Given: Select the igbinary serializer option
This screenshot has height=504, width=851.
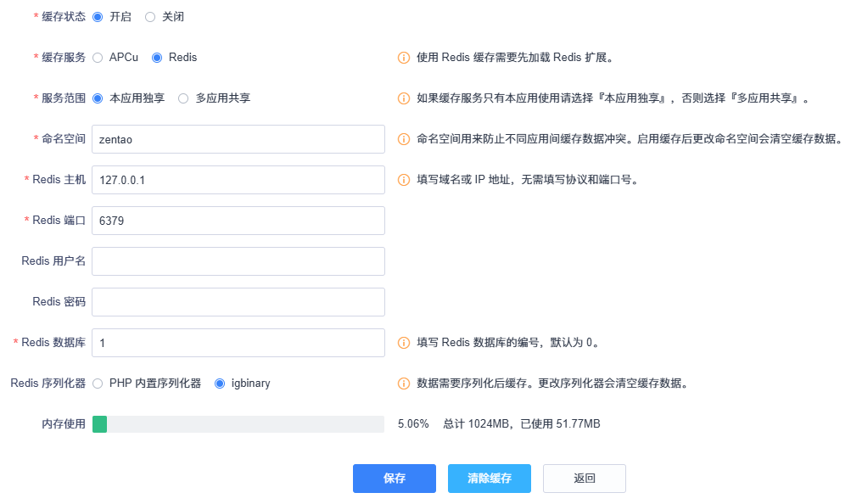Looking at the screenshot, I should [220, 384].
